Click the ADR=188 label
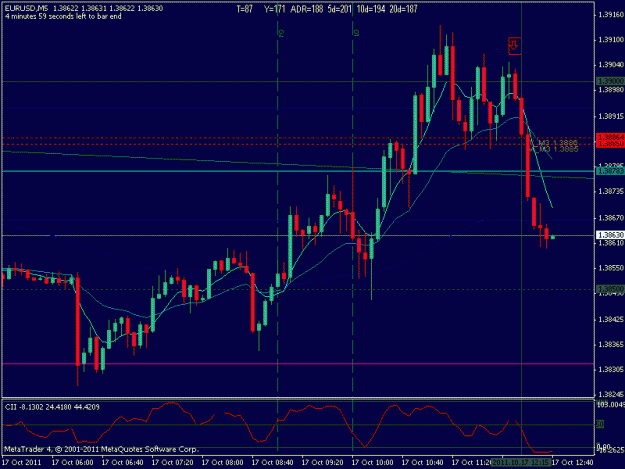This screenshot has width=625, height=469. pos(307,9)
